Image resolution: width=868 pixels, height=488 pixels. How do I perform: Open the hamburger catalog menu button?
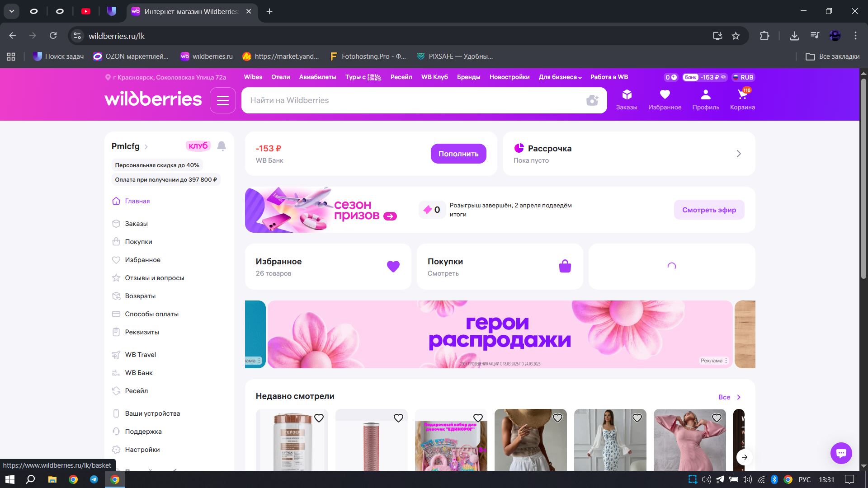coord(222,100)
